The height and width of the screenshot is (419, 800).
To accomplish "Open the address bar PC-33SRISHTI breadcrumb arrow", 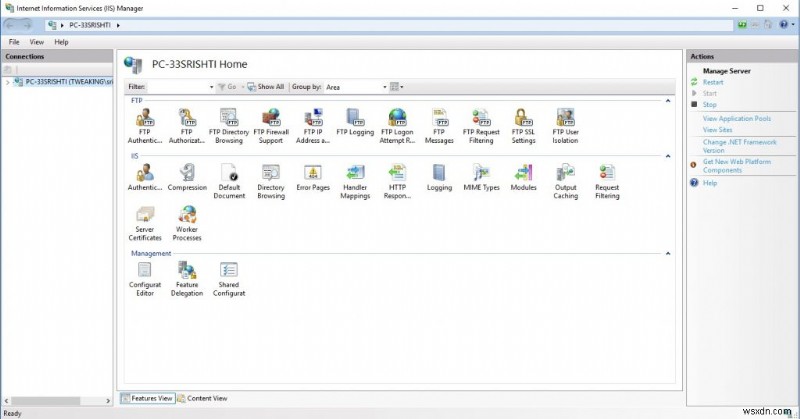I will click(118, 25).
